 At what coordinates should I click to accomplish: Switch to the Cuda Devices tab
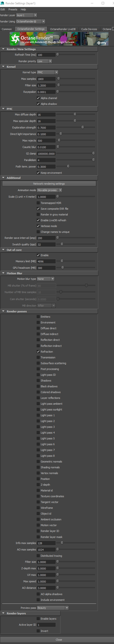pos(89,29)
